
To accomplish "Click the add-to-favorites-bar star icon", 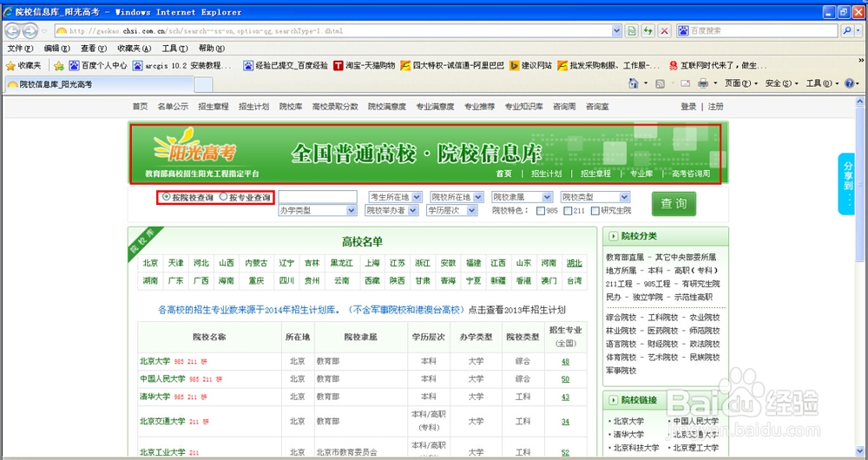I will pyautogui.click(x=59, y=66).
